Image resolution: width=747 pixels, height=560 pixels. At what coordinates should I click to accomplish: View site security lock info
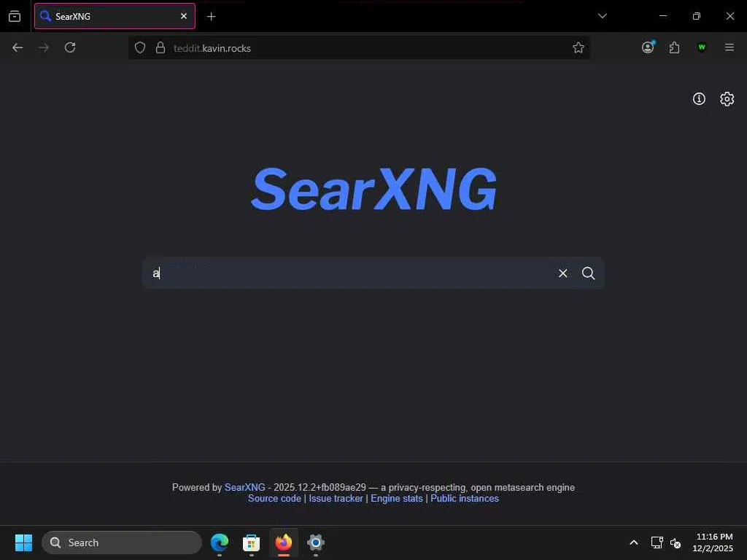click(160, 47)
